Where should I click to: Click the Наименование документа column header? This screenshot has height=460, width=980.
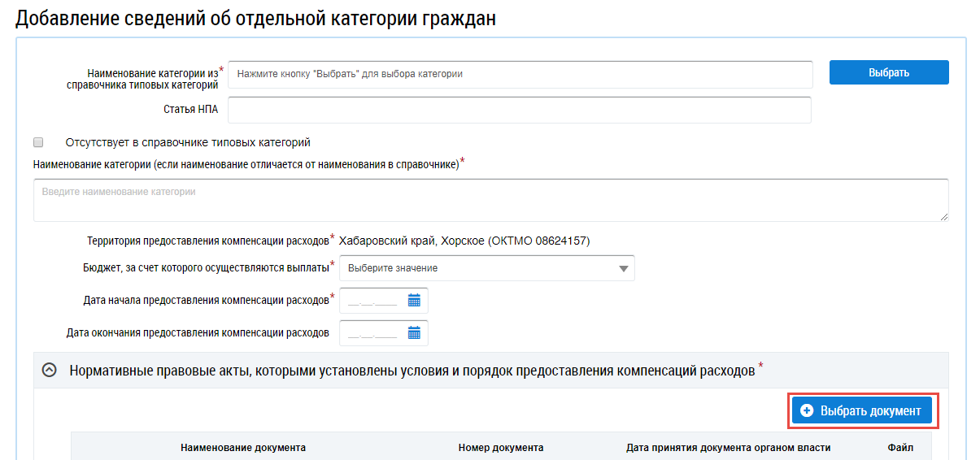pyautogui.click(x=243, y=448)
